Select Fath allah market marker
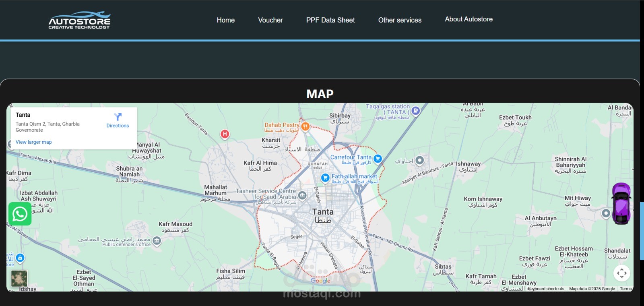The width and height of the screenshot is (644, 306). pos(325,178)
